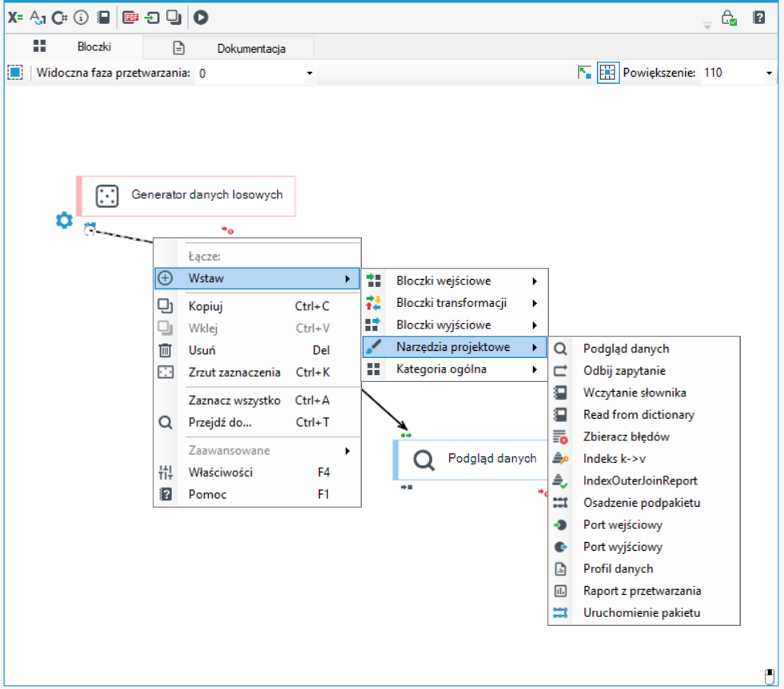The width and height of the screenshot is (784, 689).
Task: Choose Zrzut zaznaczenia from context menu
Action: click(257, 372)
